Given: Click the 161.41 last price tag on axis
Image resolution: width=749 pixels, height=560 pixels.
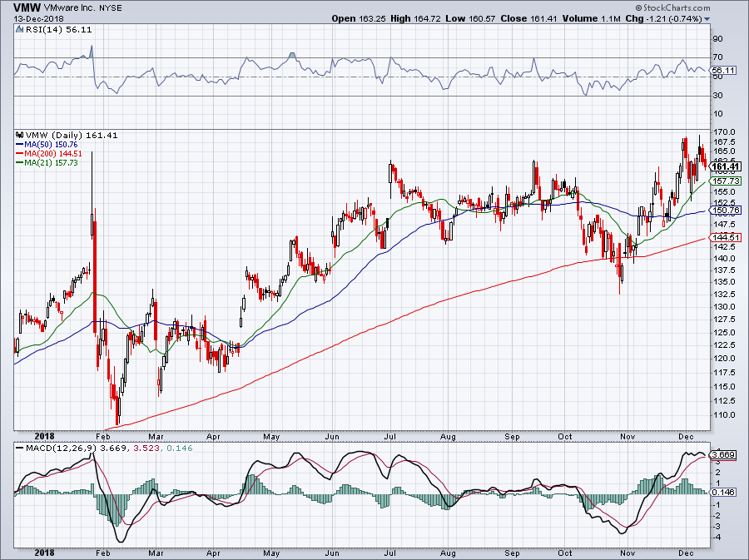Looking at the screenshot, I should [x=725, y=166].
